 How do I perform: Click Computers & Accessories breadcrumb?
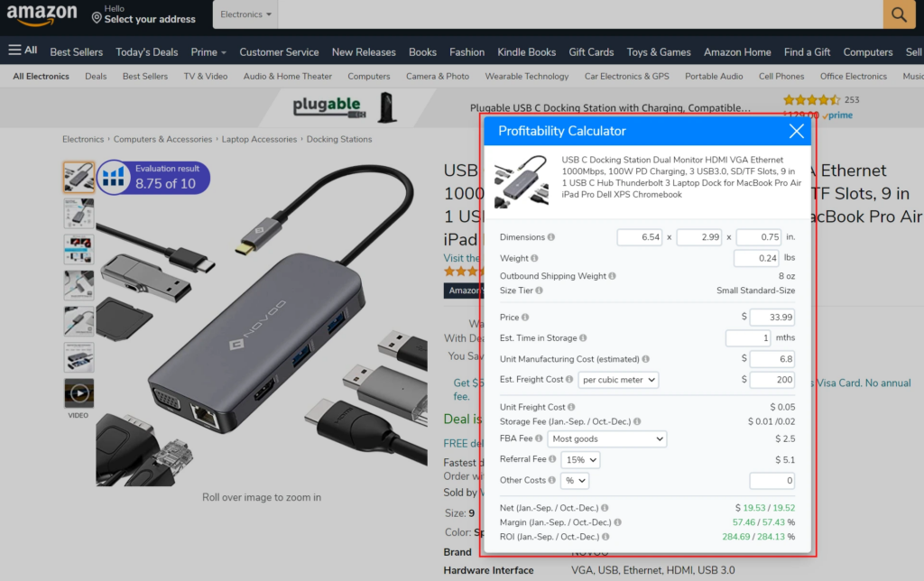162,139
